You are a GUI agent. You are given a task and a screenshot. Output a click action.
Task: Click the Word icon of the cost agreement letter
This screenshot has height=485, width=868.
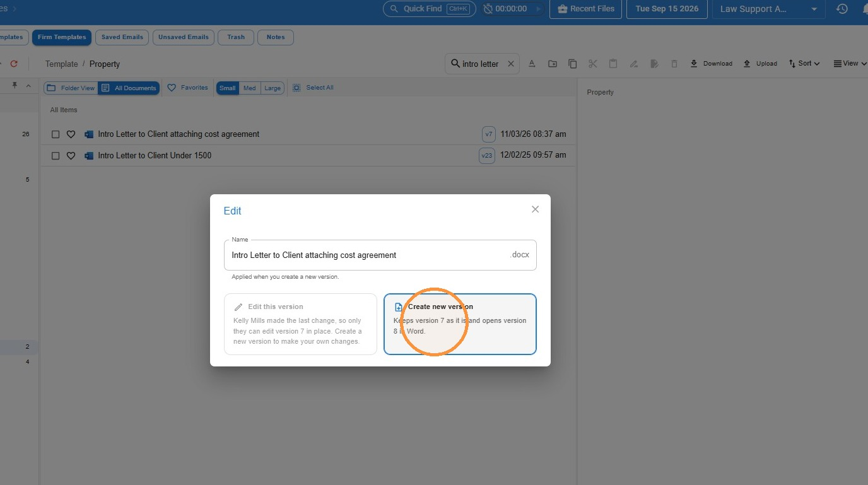pos(89,134)
